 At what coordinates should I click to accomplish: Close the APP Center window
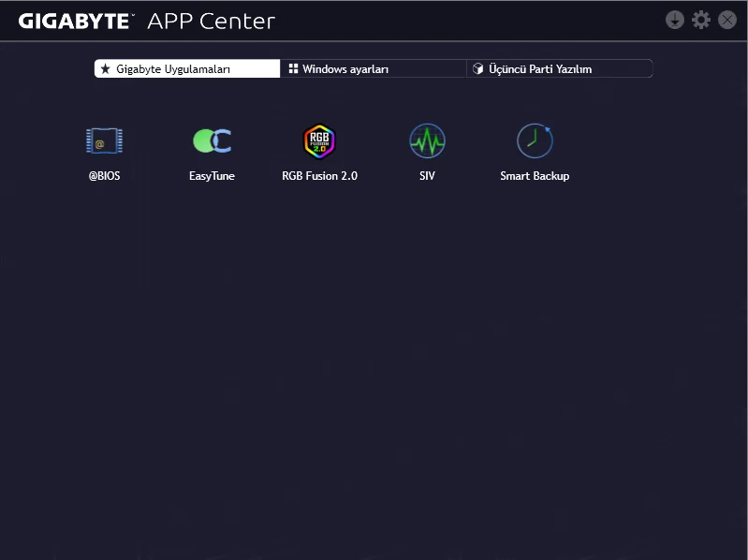(x=727, y=20)
